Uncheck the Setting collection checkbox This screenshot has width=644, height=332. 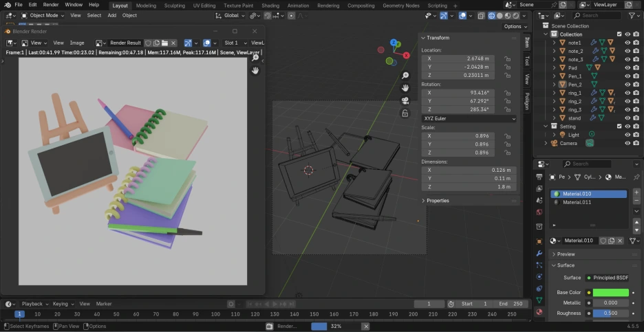point(619,126)
